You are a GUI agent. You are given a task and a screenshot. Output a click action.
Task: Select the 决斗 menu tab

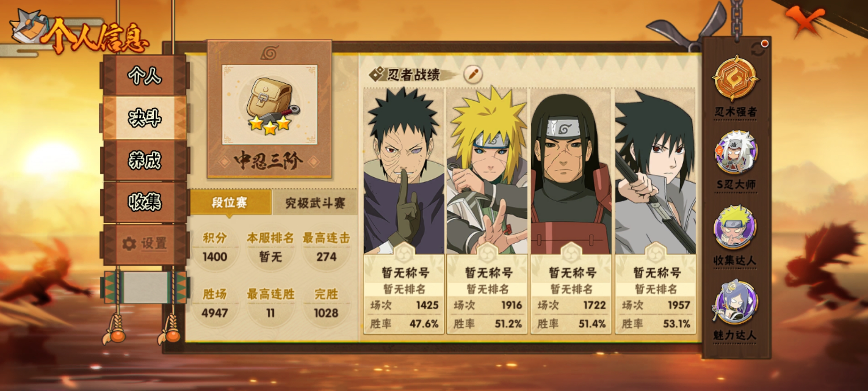[x=145, y=118]
